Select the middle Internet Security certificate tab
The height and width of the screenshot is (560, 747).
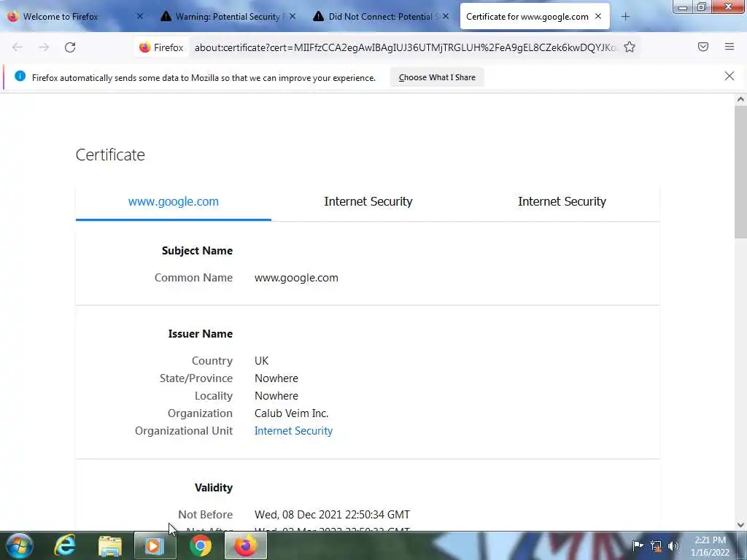[x=368, y=201]
